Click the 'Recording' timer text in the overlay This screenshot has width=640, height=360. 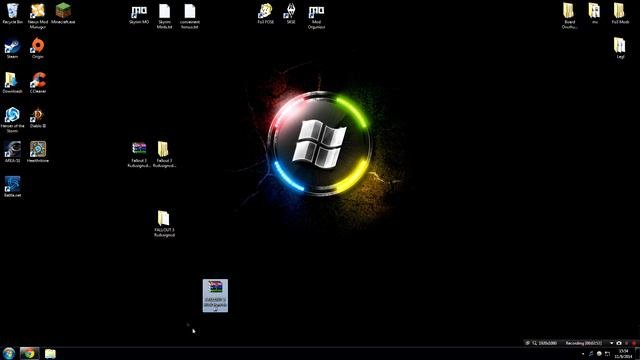(583, 343)
